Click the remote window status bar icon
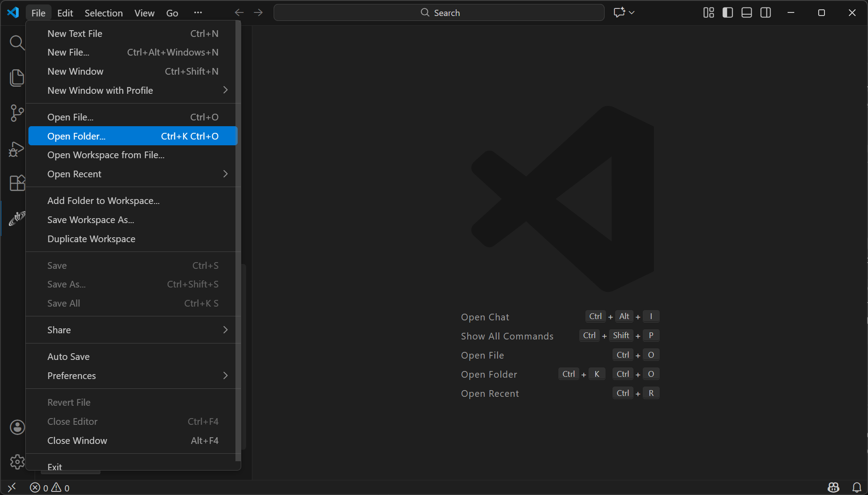The width and height of the screenshot is (868, 495). (x=12, y=487)
